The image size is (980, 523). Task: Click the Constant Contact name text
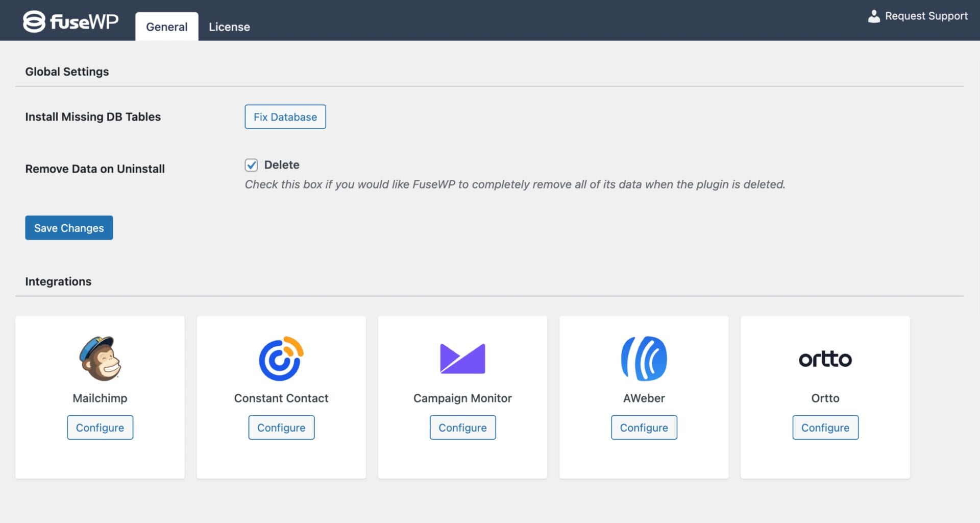(281, 398)
